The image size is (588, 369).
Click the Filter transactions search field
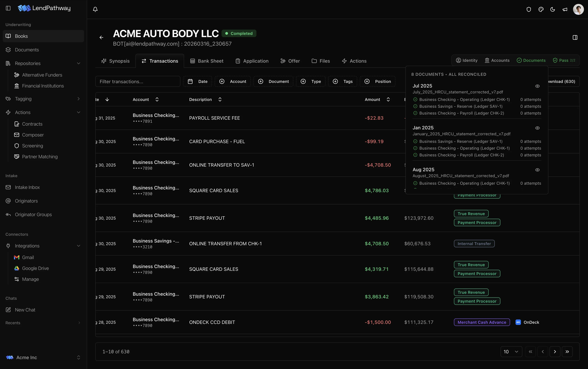tap(137, 82)
